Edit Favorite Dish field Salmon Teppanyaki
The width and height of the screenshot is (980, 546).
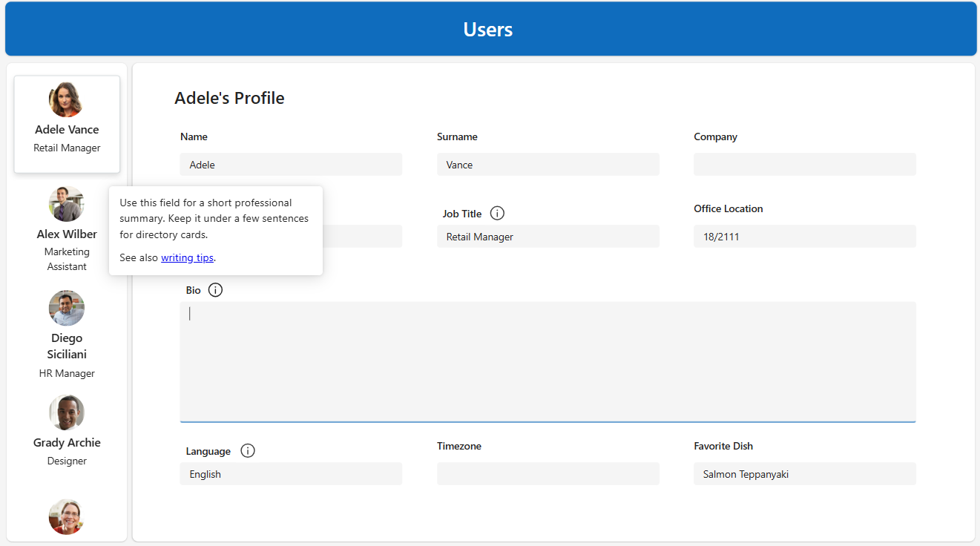(804, 474)
